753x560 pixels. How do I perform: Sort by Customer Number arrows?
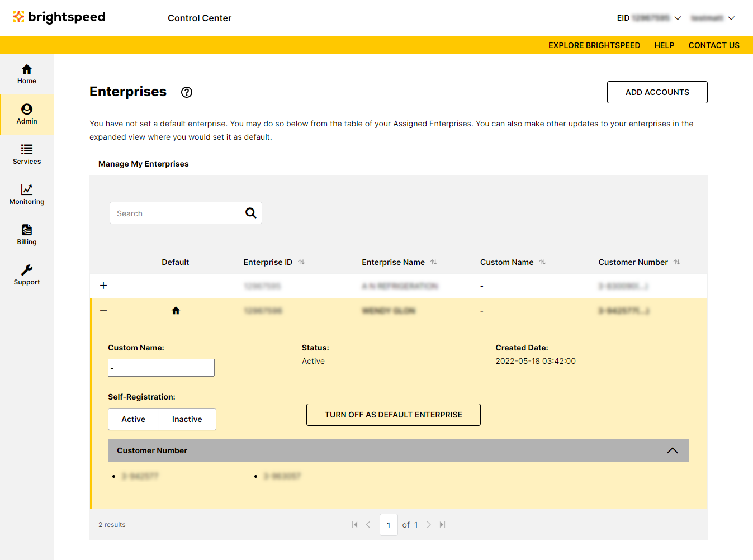(677, 262)
